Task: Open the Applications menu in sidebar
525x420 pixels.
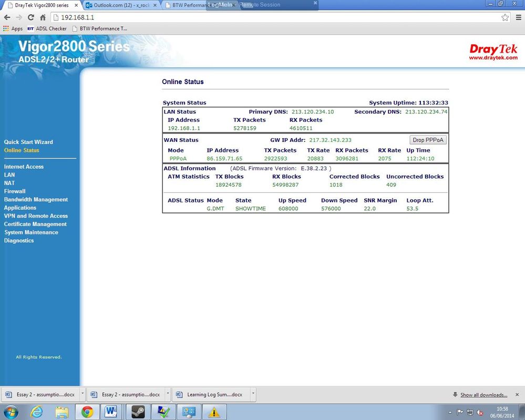Action: coord(20,208)
